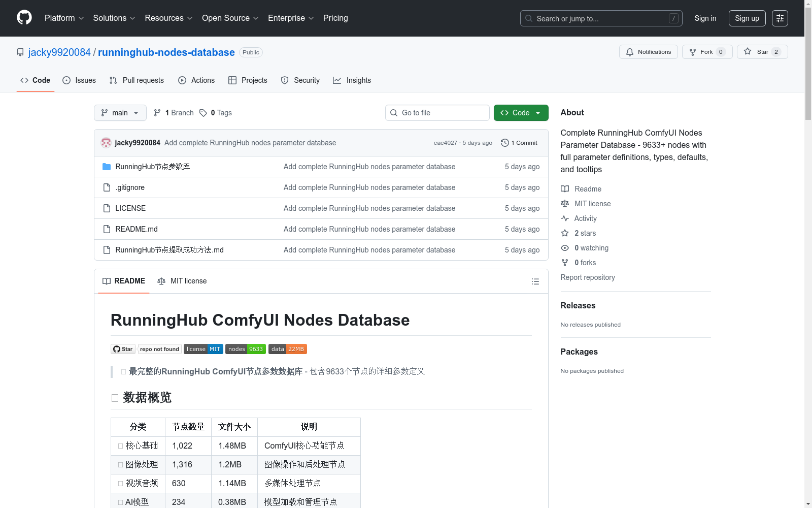This screenshot has width=812, height=508.
Task: Click the Sign in link
Action: (705, 18)
